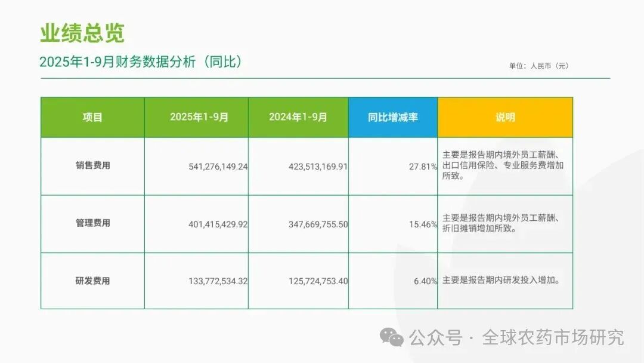The width and height of the screenshot is (644, 363).
Task: Click the unit note 单位：人民币（元）
Action: [539, 66]
